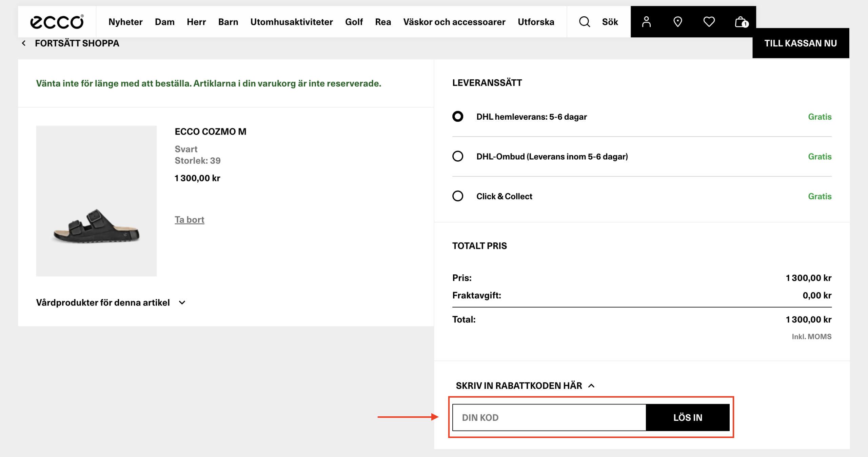Click Sök search label

[x=610, y=22]
